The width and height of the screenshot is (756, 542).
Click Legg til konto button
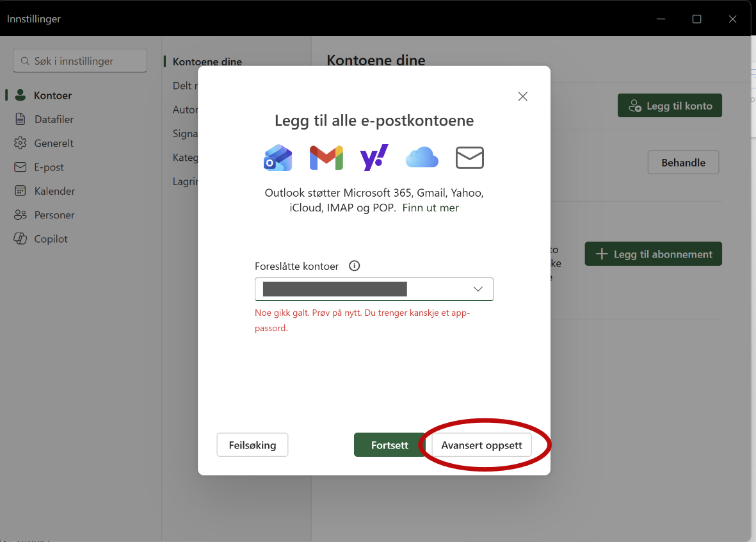coord(670,105)
